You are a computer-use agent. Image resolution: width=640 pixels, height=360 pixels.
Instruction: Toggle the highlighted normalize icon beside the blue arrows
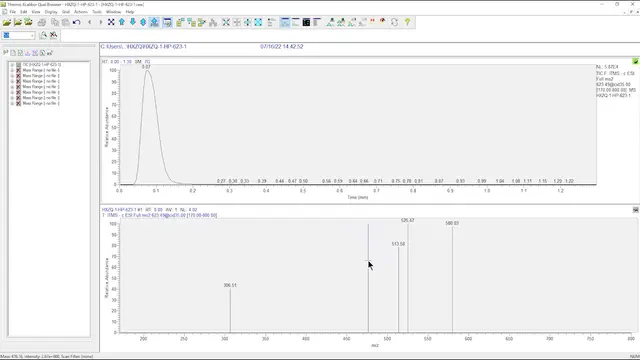coord(154,22)
